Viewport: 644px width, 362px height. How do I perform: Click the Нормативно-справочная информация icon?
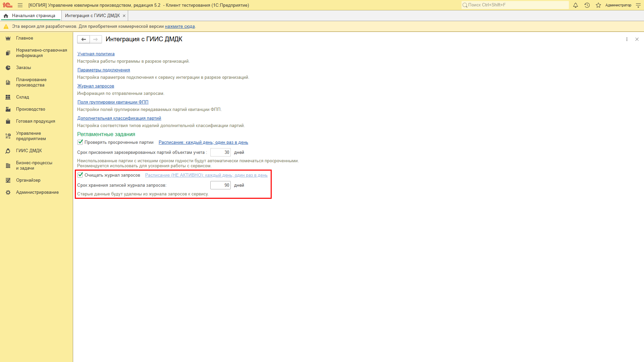pos(8,53)
